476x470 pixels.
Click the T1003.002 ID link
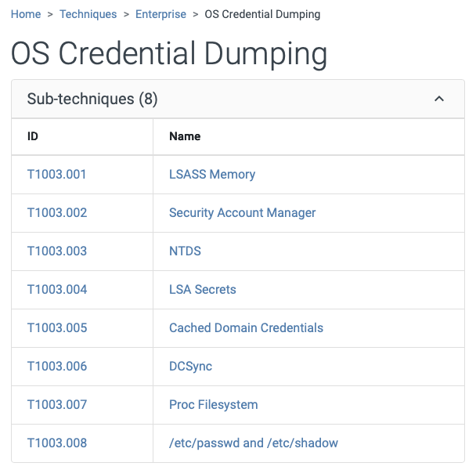pyautogui.click(x=57, y=212)
